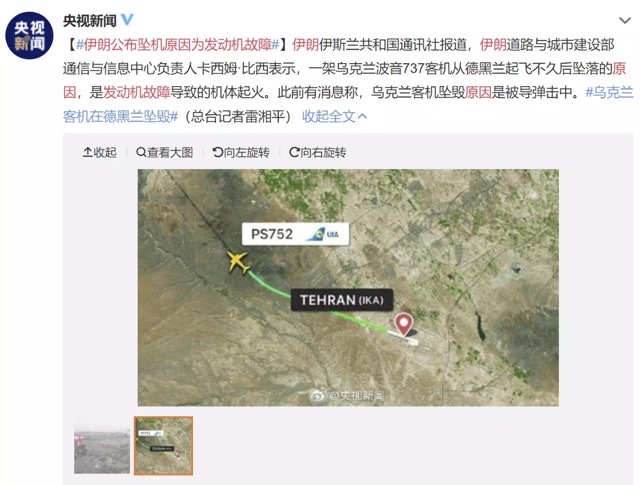Screen dimensions: 640x485
Task: Click the highlighted 发动机故障 keyword in the text
Action: coord(136,93)
